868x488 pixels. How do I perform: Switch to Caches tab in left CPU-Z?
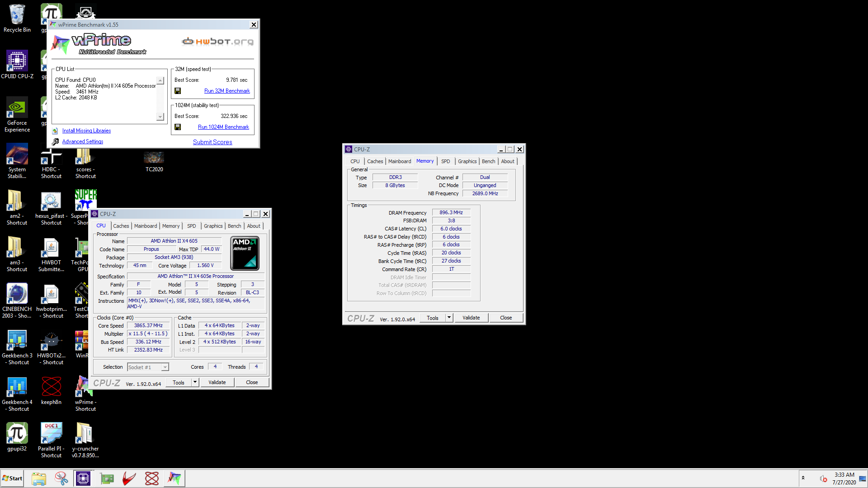tap(121, 226)
